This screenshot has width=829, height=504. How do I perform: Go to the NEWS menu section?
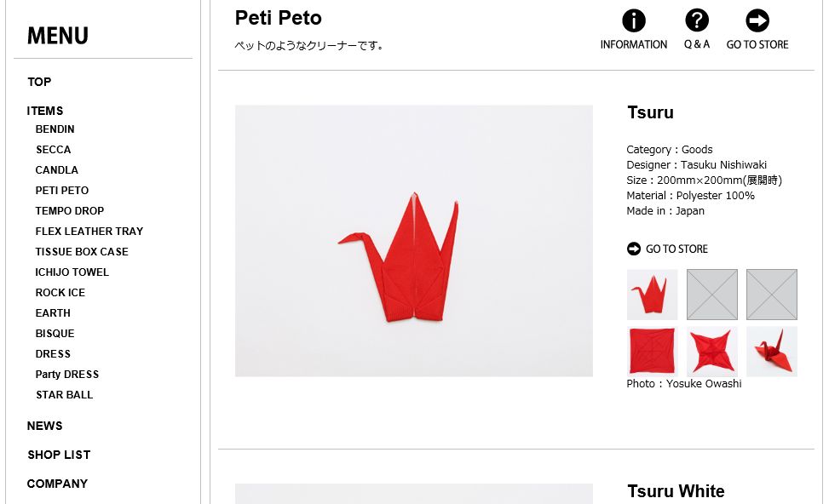(x=44, y=426)
